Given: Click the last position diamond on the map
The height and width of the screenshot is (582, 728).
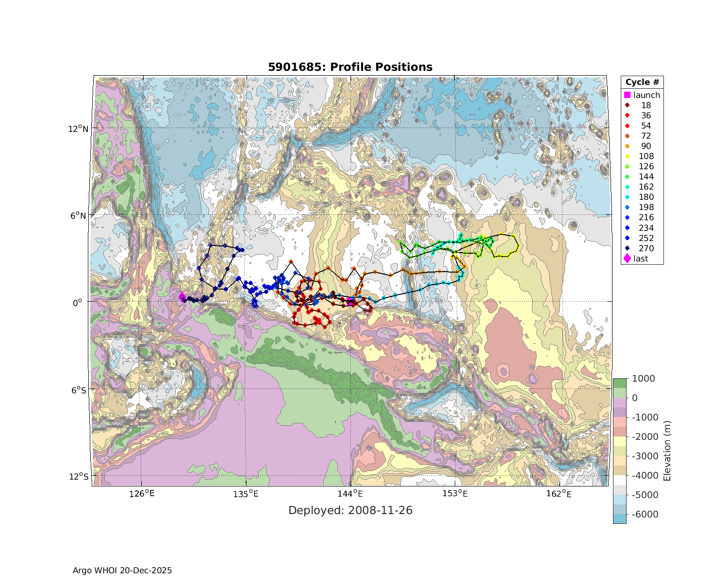Looking at the screenshot, I should [x=182, y=297].
